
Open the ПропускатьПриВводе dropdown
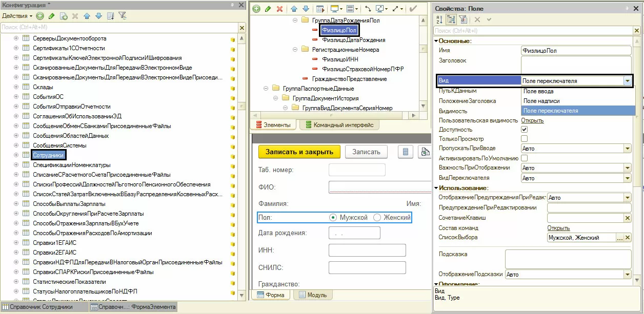pos(627,149)
